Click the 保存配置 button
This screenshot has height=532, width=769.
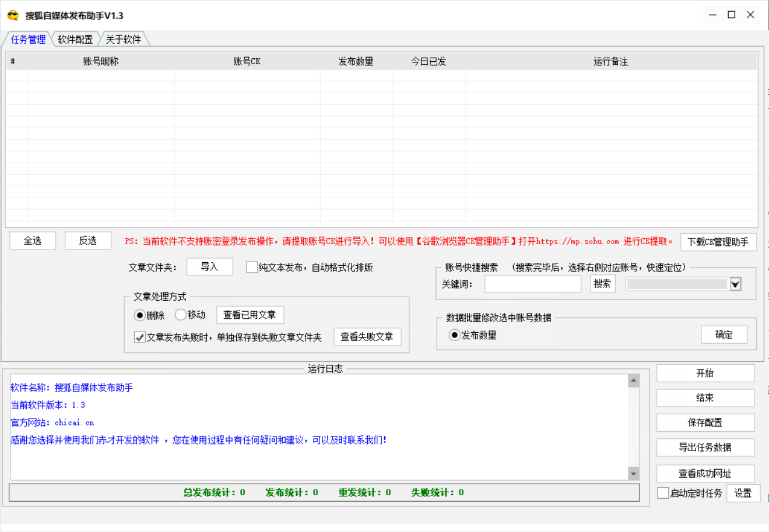pos(705,422)
